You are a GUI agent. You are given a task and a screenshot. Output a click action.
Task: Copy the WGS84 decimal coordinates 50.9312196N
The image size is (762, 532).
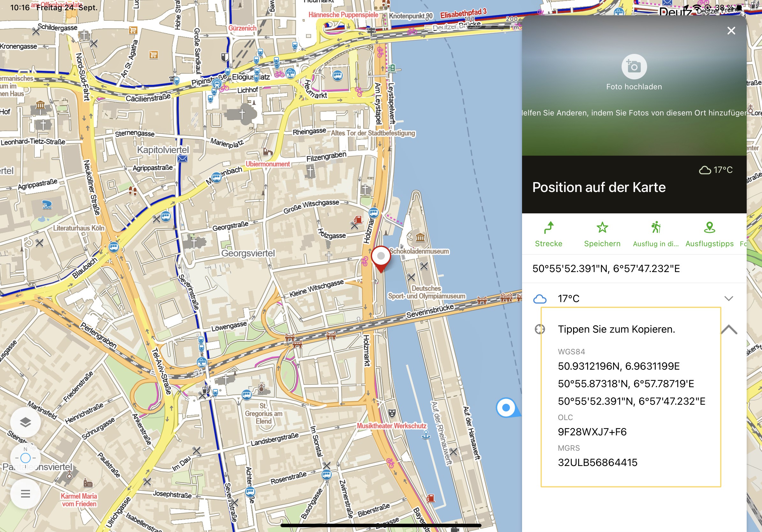pos(618,366)
